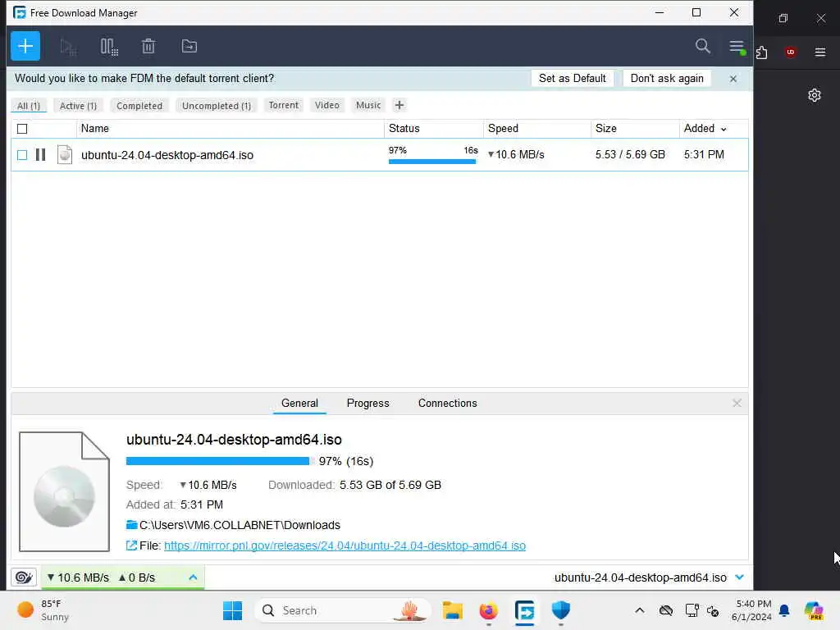
Task: Click the 97% progress bar in download row
Action: click(432, 162)
